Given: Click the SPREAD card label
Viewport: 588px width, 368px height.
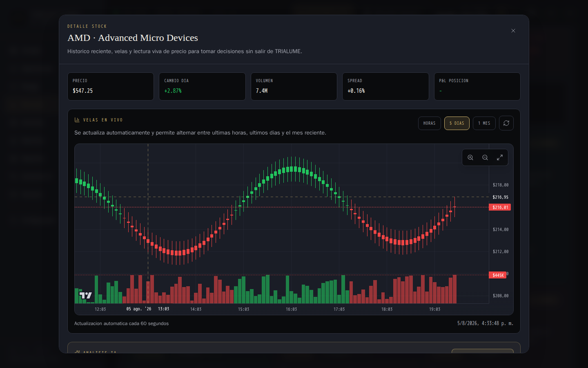Looking at the screenshot, I should point(355,81).
